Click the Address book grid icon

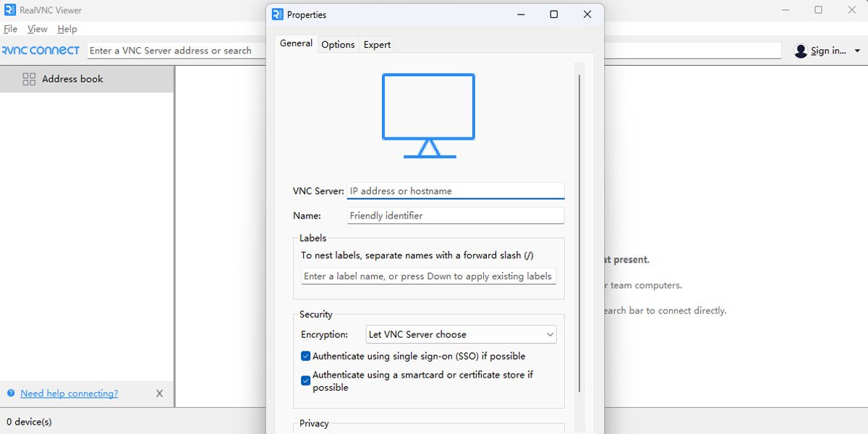29,80
